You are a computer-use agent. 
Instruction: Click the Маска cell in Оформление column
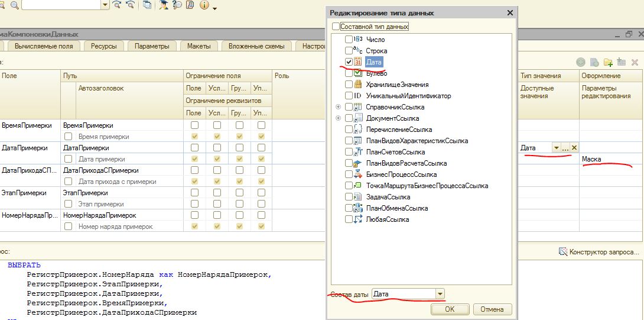coord(612,159)
